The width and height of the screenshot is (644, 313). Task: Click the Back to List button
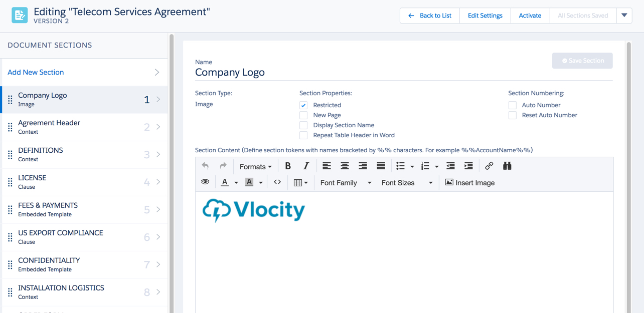[x=430, y=16]
